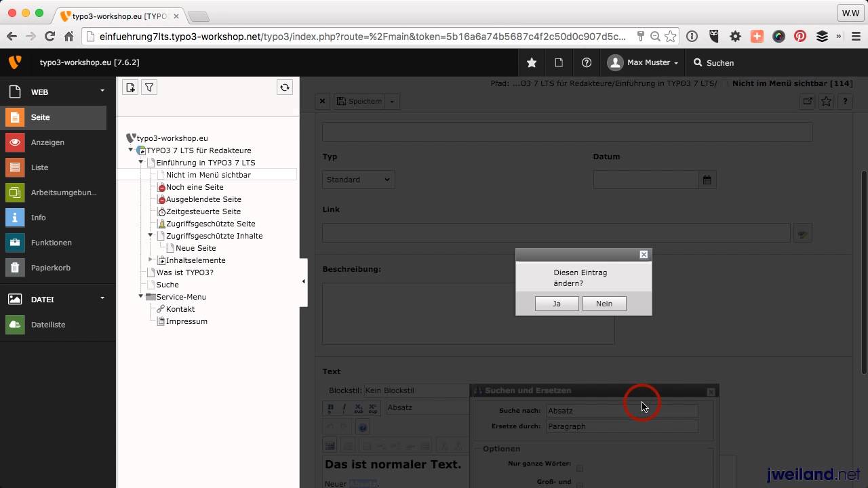
Task: Confirm the dialog by clicking Ja
Action: click(557, 304)
